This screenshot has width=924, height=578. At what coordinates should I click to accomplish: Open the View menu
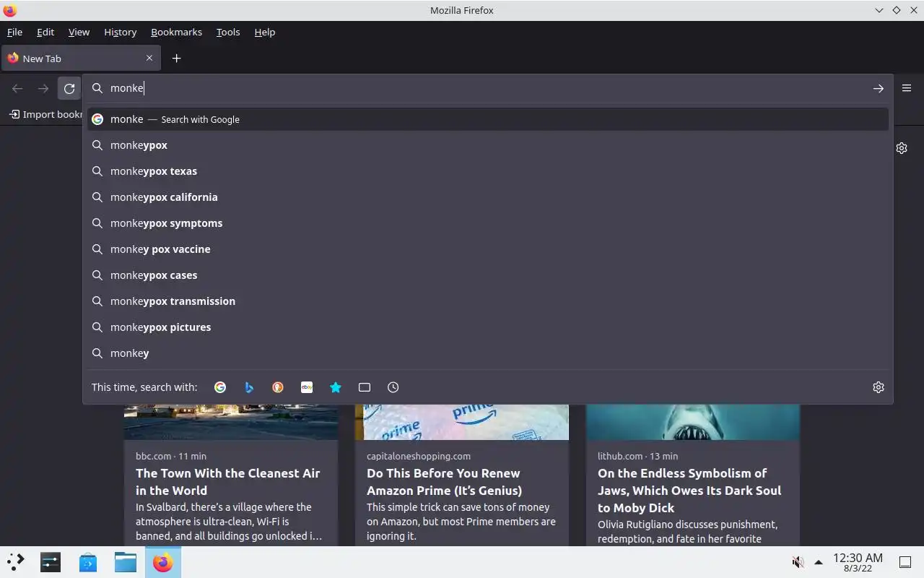pyautogui.click(x=79, y=32)
